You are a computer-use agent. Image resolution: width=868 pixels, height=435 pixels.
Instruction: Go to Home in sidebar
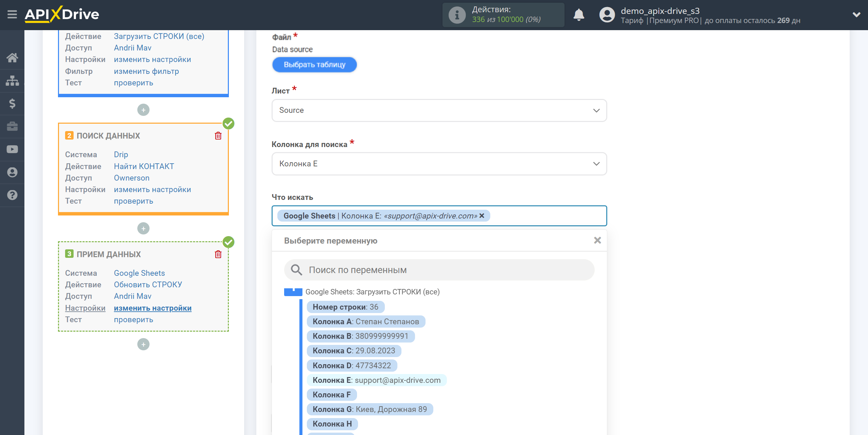(12, 58)
